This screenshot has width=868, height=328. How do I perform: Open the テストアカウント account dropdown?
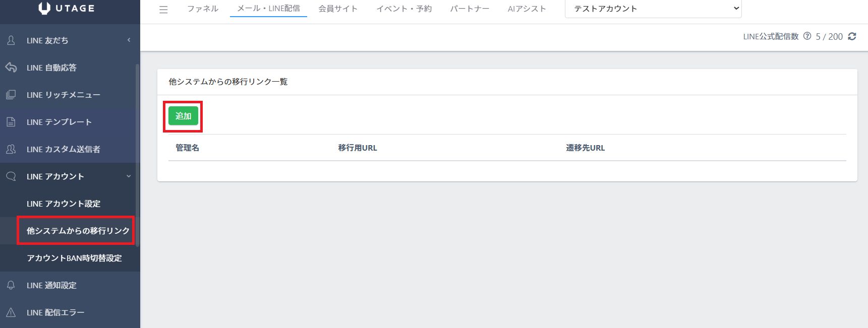click(653, 9)
